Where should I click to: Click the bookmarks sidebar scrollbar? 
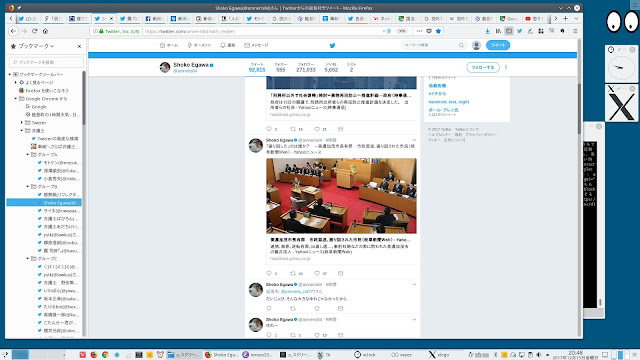point(84,98)
